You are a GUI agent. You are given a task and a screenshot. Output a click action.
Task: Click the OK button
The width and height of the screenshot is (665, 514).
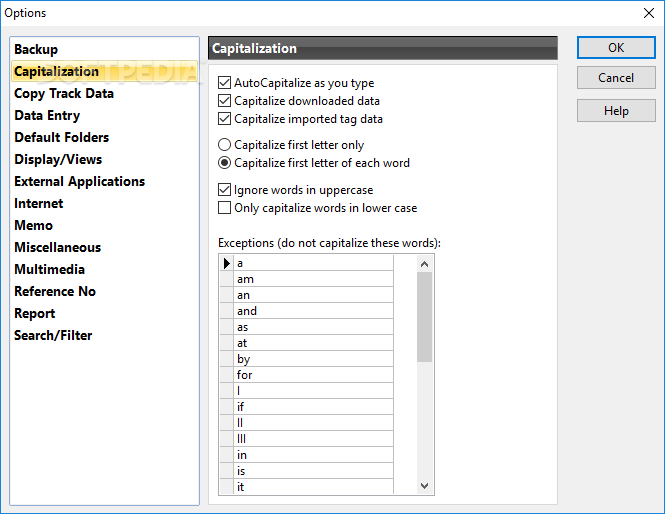[616, 48]
